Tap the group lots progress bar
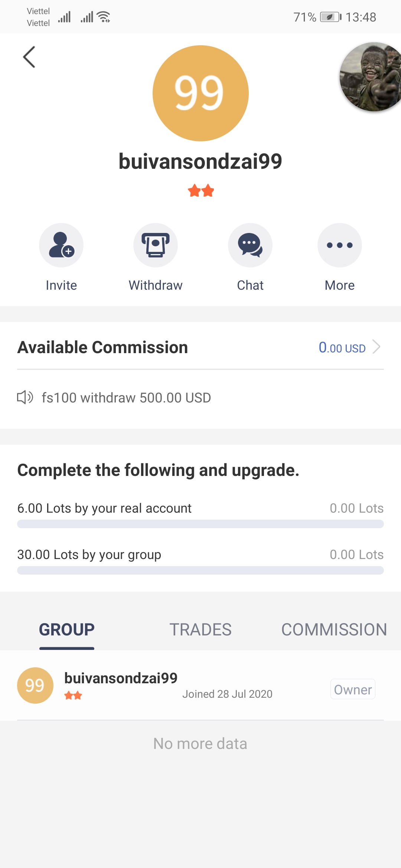Image resolution: width=401 pixels, height=868 pixels. [200, 570]
